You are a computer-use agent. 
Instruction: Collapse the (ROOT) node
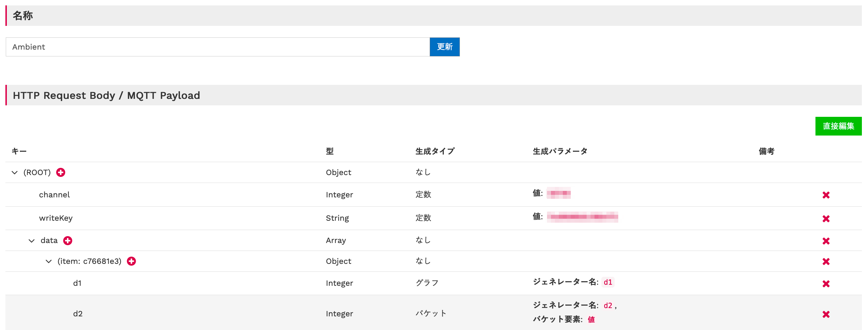pos(14,173)
